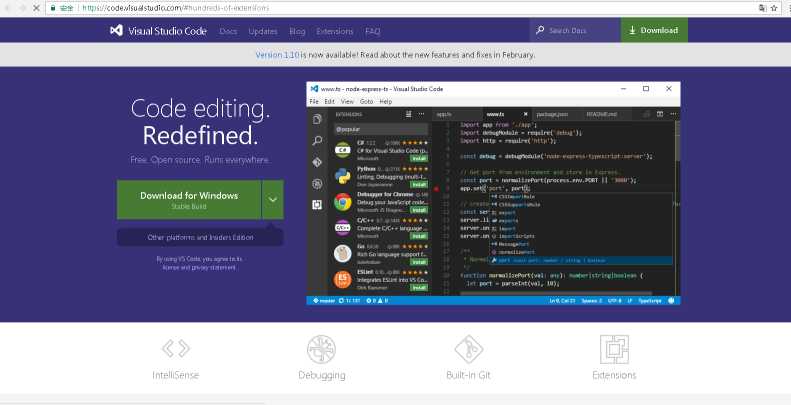Click the smiley feedback icon in status bar
This screenshot has height=405, width=791.
tap(671, 301)
